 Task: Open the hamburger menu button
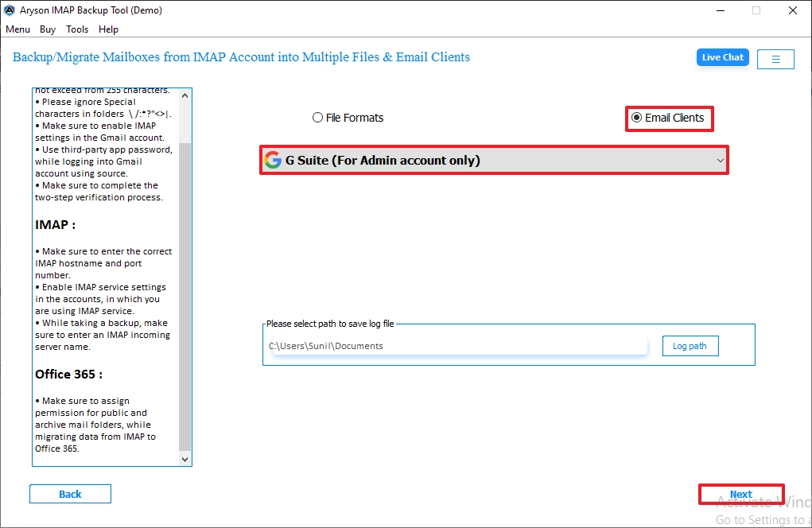pyautogui.click(x=775, y=59)
